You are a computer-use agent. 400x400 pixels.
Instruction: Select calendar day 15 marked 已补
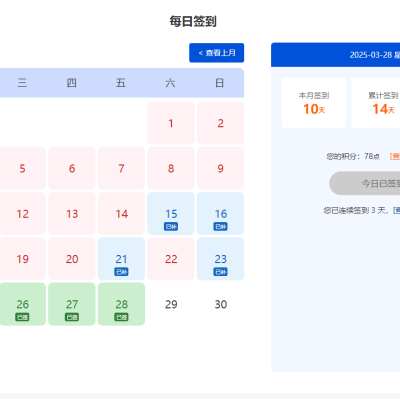click(x=171, y=214)
